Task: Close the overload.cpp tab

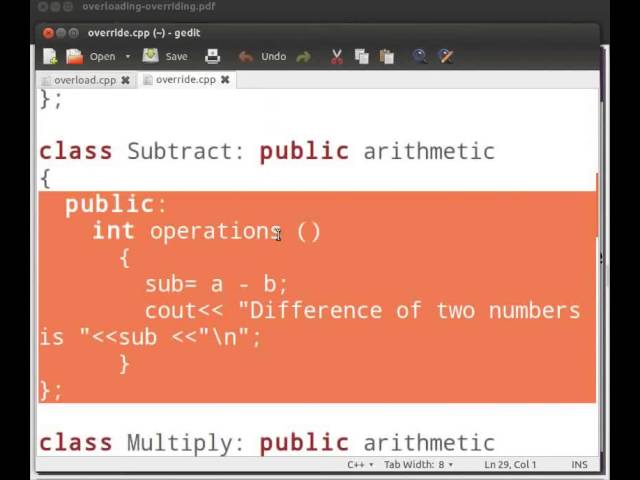Action: [125, 80]
